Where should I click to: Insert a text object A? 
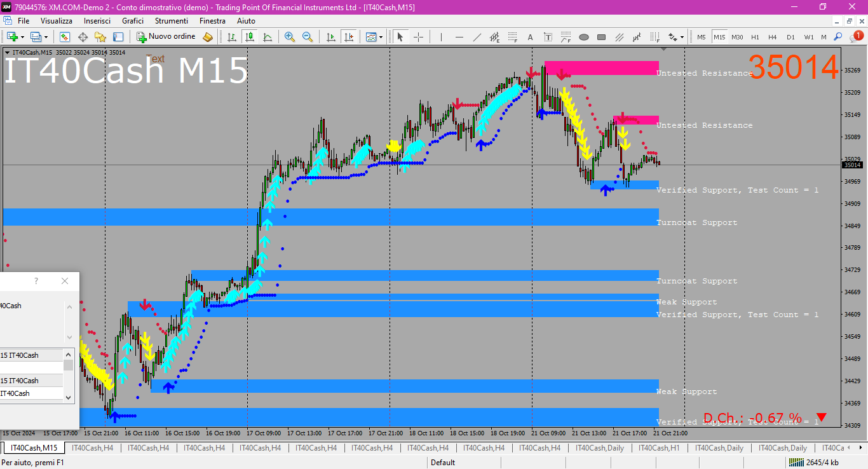[x=531, y=37]
